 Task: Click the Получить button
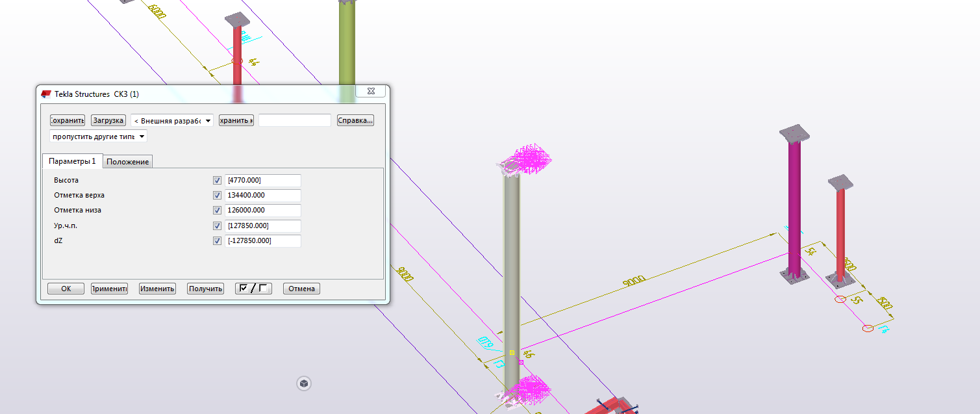pyautogui.click(x=205, y=289)
